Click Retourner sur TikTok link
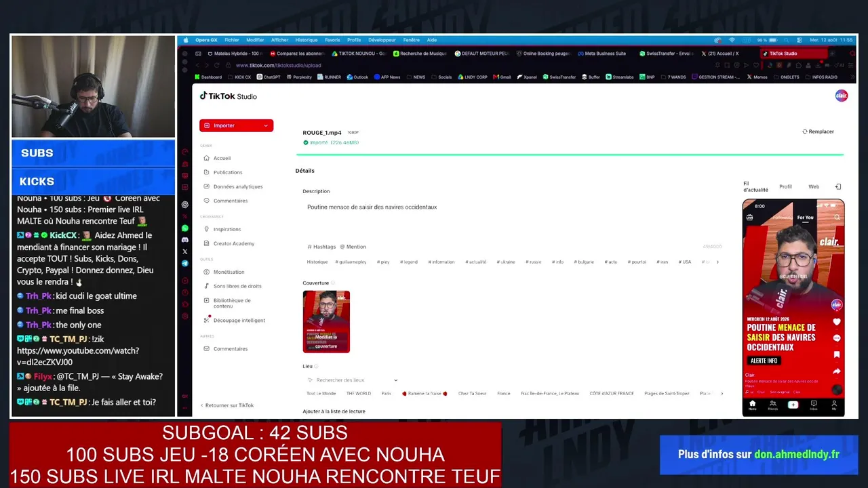Viewport: 868px width, 488px height. (x=227, y=405)
